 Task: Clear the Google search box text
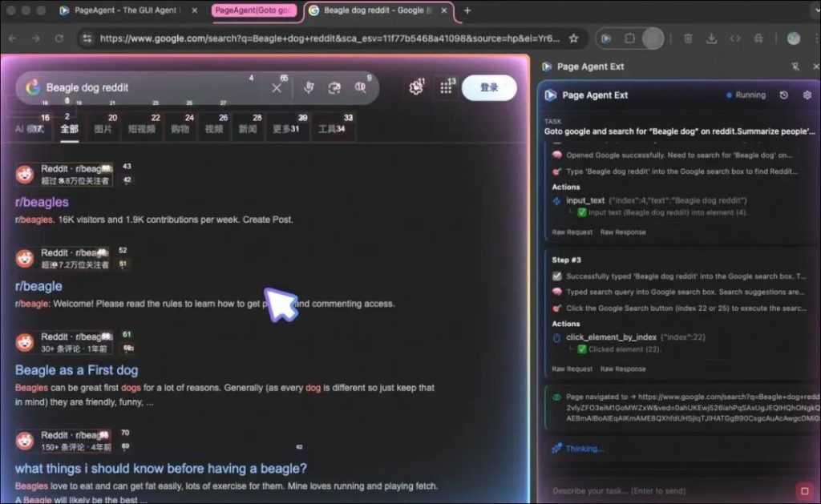click(x=277, y=88)
